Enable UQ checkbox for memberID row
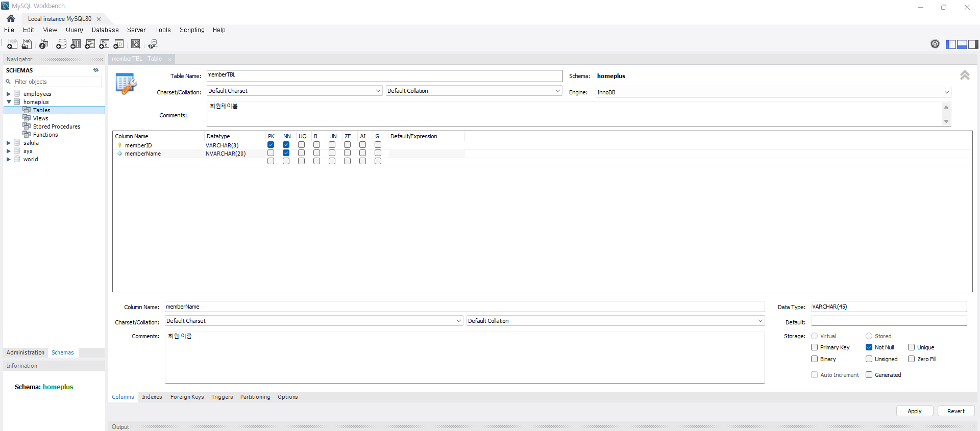The width and height of the screenshot is (980, 431). (x=302, y=145)
